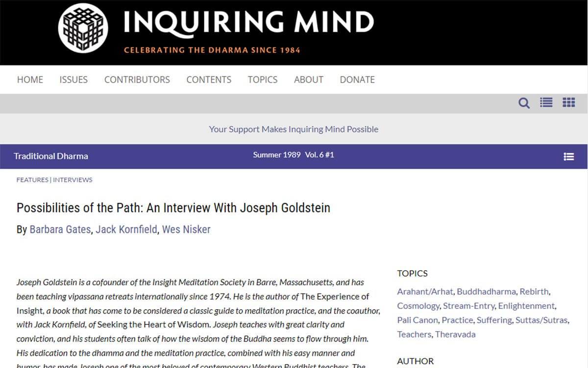
Task: Select the TOPICS navigation item
Action: pos(262,80)
